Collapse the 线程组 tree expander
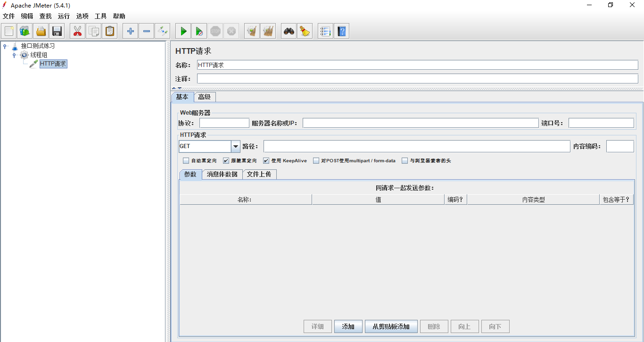 click(x=15, y=55)
